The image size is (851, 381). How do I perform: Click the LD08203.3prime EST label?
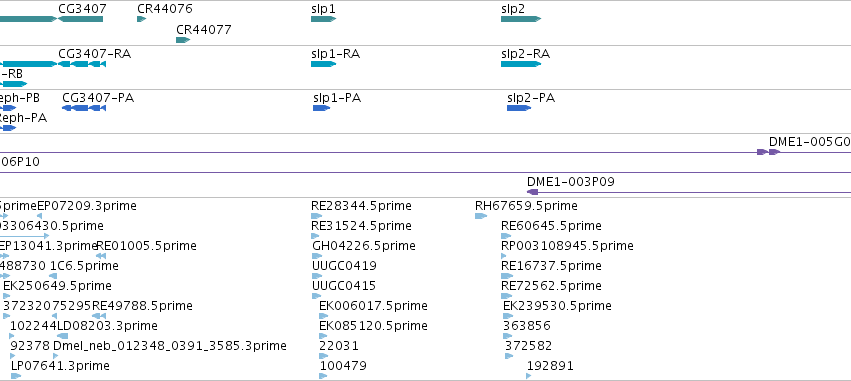(x=107, y=326)
